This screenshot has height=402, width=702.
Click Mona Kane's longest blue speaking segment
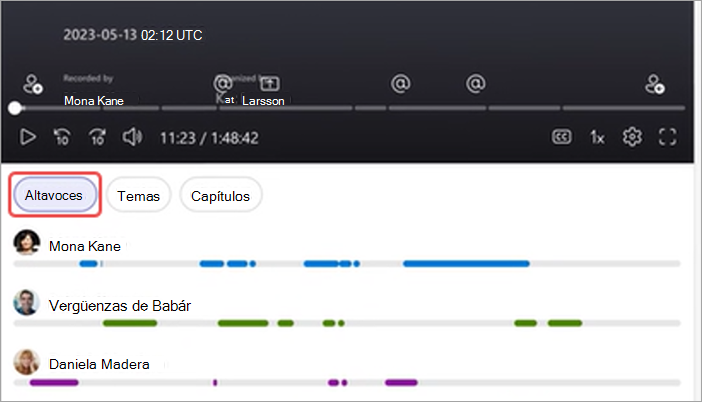tap(466, 264)
